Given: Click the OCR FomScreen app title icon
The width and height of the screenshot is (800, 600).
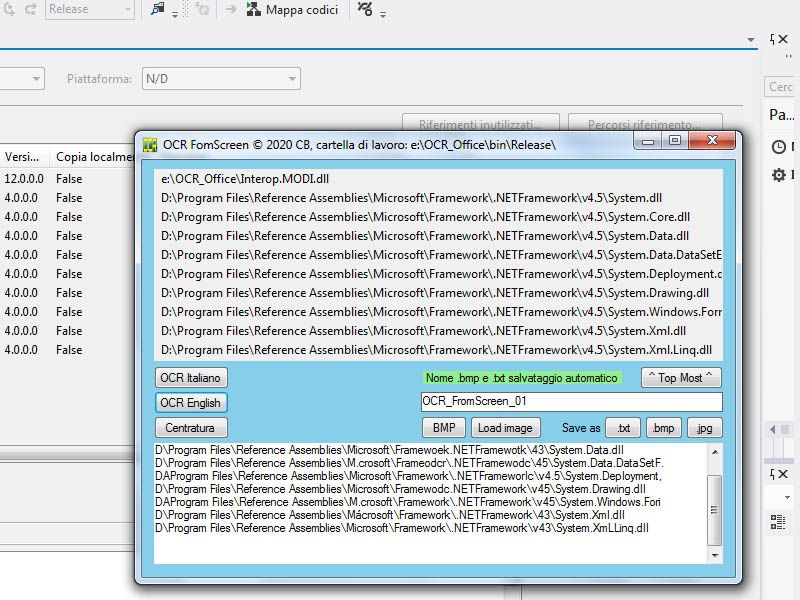Looking at the screenshot, I should click(149, 145).
